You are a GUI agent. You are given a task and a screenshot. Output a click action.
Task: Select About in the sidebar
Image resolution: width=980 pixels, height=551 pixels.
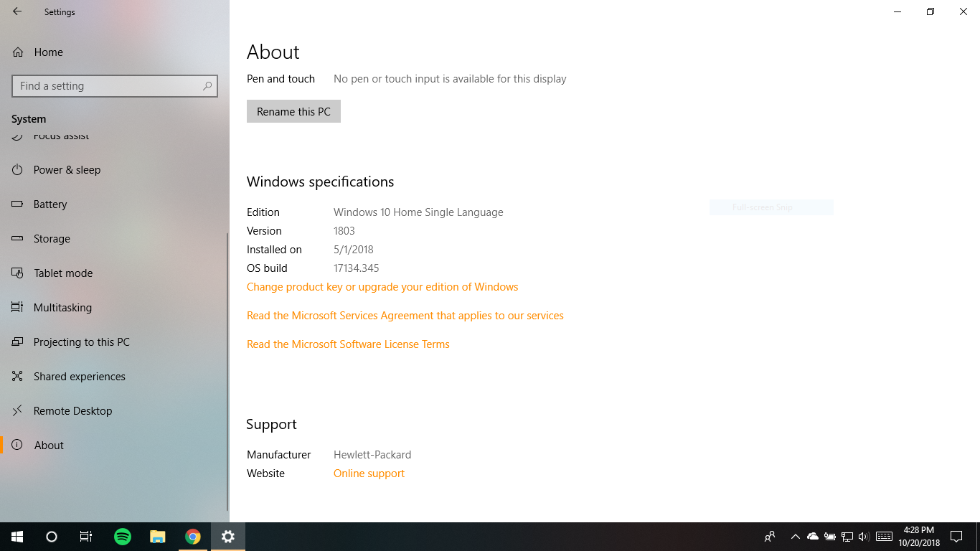click(115, 446)
